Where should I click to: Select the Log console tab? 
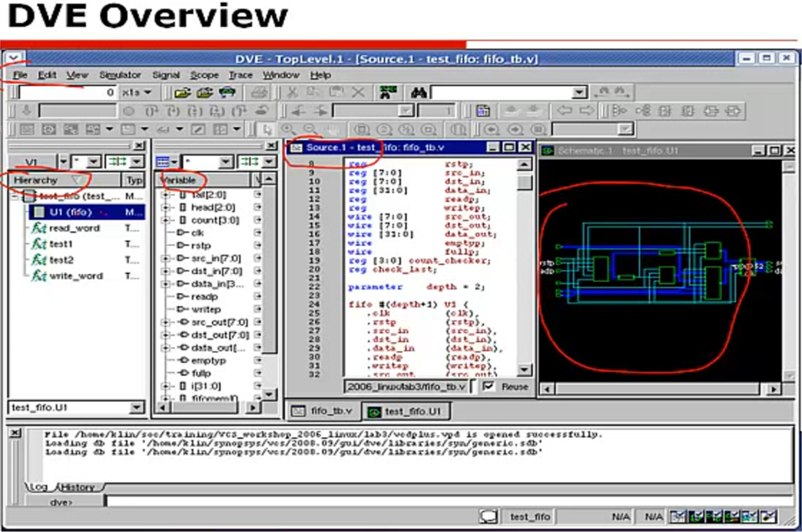click(x=38, y=487)
